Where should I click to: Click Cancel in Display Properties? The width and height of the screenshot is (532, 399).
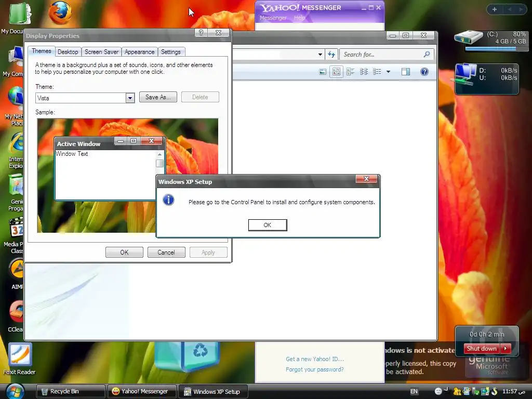coord(166,252)
